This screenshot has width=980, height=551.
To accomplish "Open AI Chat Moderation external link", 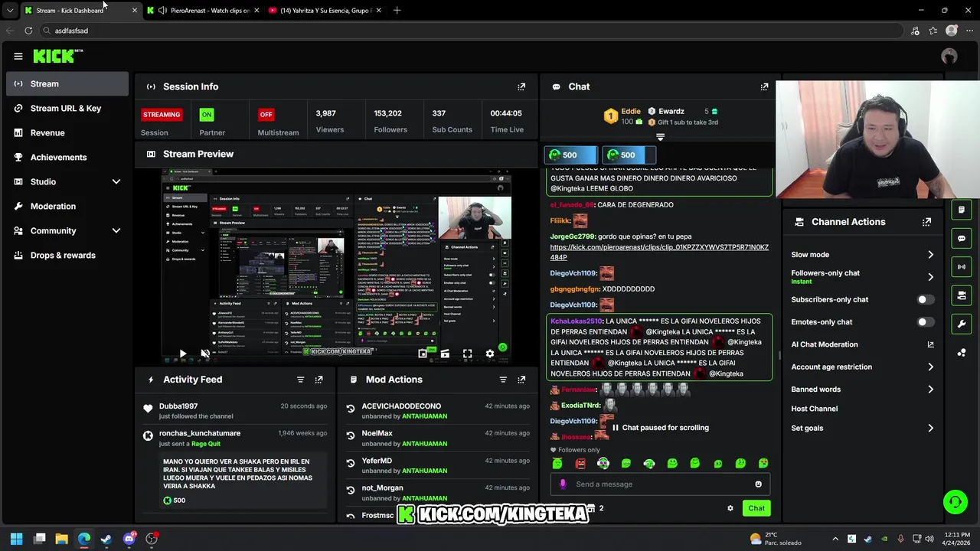I will click(930, 344).
